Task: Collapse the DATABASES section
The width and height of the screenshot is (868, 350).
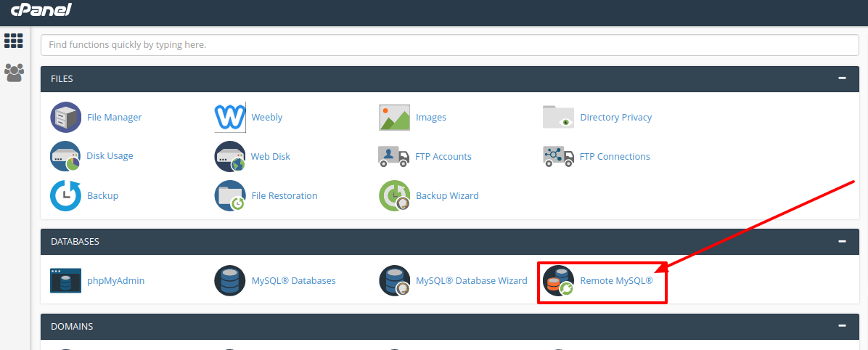Action: click(x=842, y=242)
